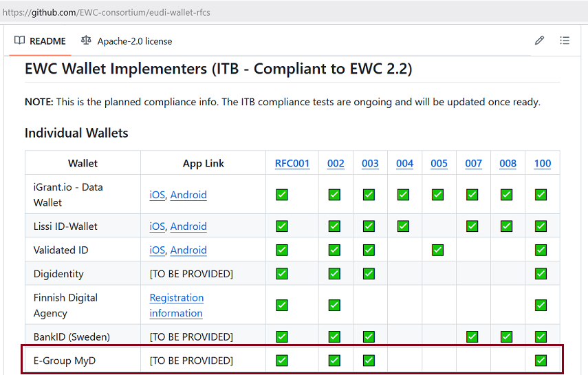Click Validated ID 003 check mark
This screenshot has width=588, height=375.
click(x=369, y=250)
